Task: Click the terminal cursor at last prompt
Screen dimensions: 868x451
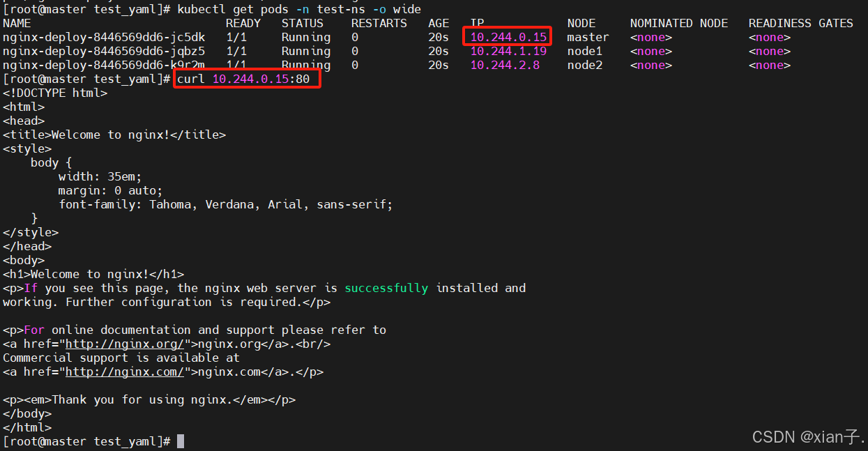Action: [181, 441]
